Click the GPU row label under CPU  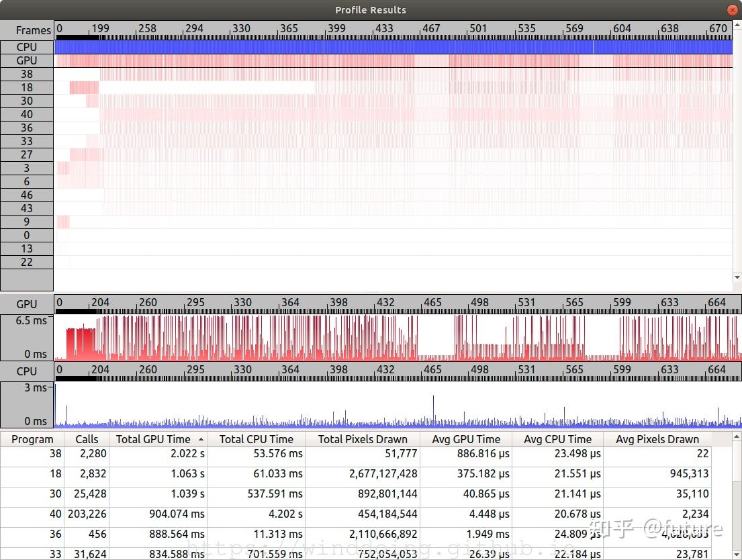point(27,60)
